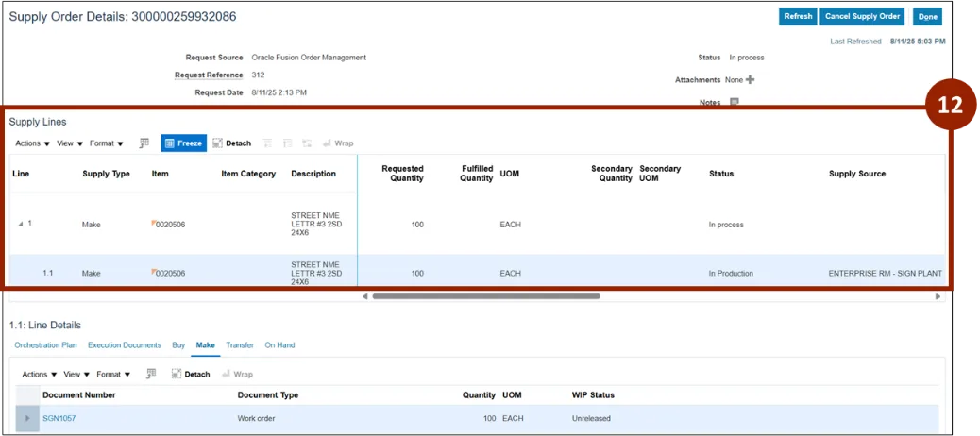This screenshot has height=436, width=980.
Task: Detach the Line Details Make table
Action: [x=191, y=375]
